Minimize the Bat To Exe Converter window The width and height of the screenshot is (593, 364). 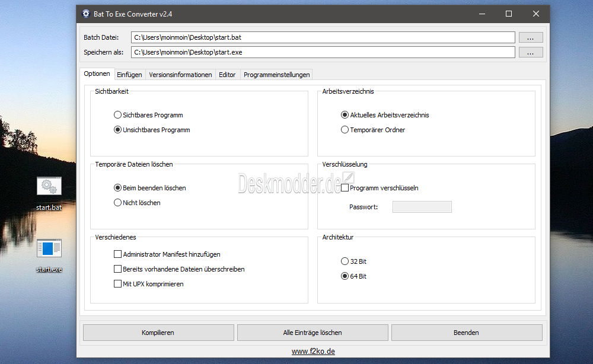[x=482, y=14]
